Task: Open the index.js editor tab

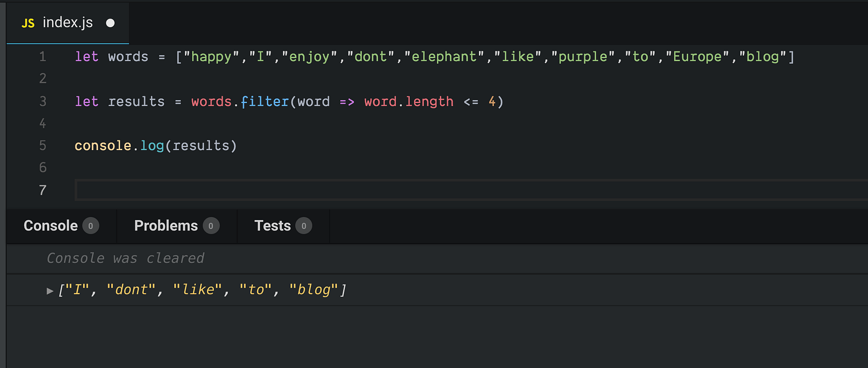Action: (67, 23)
